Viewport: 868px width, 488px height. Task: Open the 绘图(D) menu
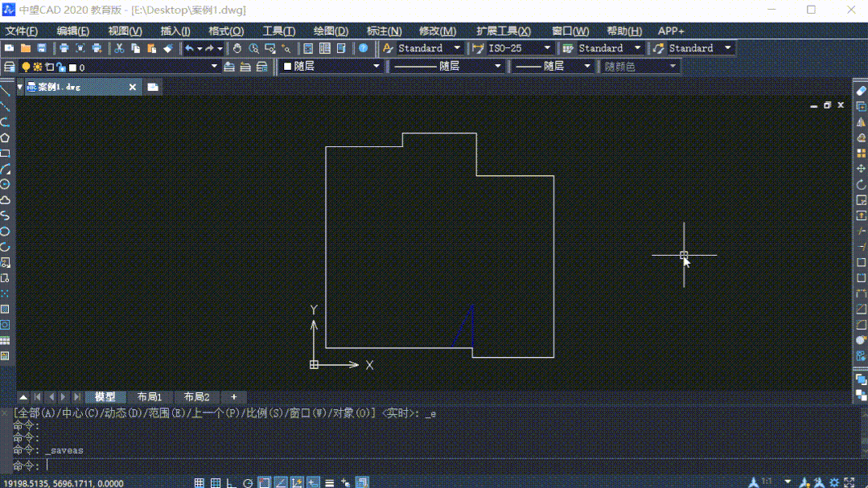pyautogui.click(x=331, y=31)
